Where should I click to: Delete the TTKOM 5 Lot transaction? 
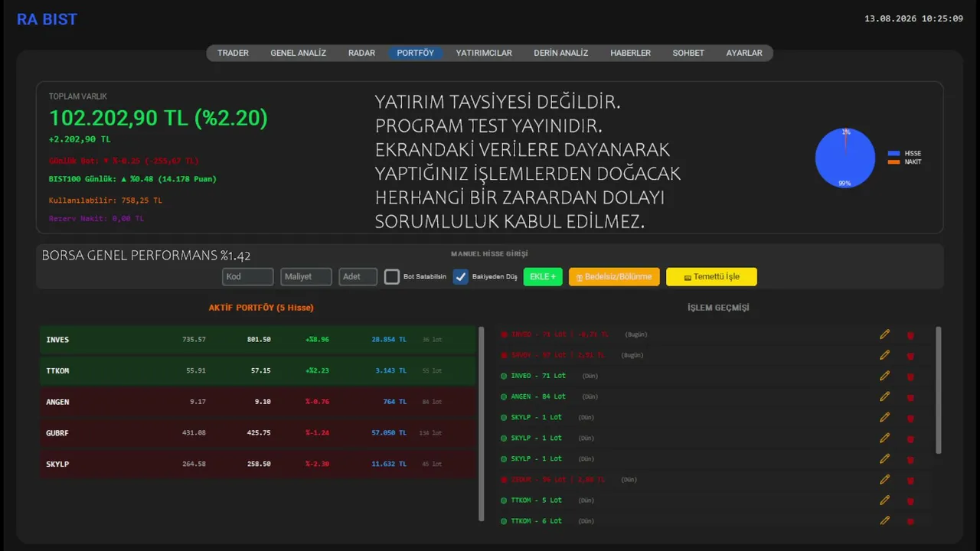(x=910, y=500)
